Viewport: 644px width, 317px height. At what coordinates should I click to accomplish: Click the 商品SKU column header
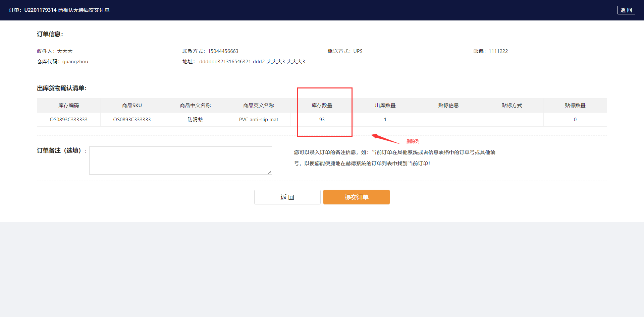(x=132, y=105)
